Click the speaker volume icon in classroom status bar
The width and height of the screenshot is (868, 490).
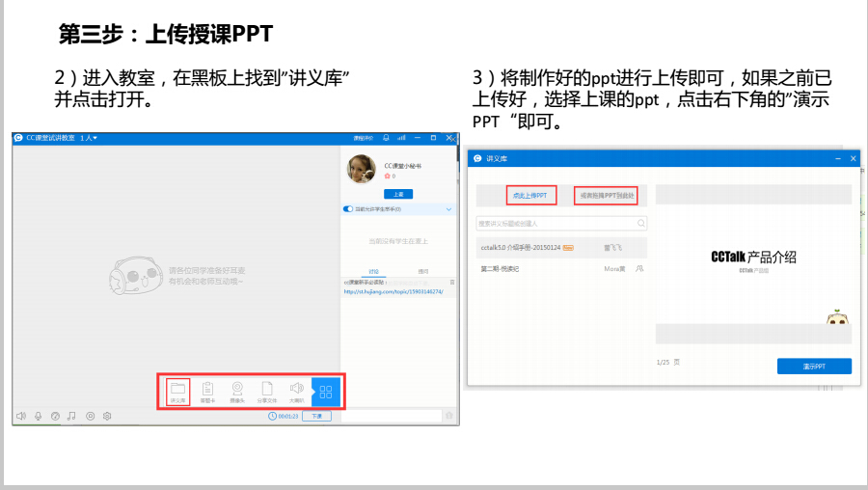click(x=21, y=416)
